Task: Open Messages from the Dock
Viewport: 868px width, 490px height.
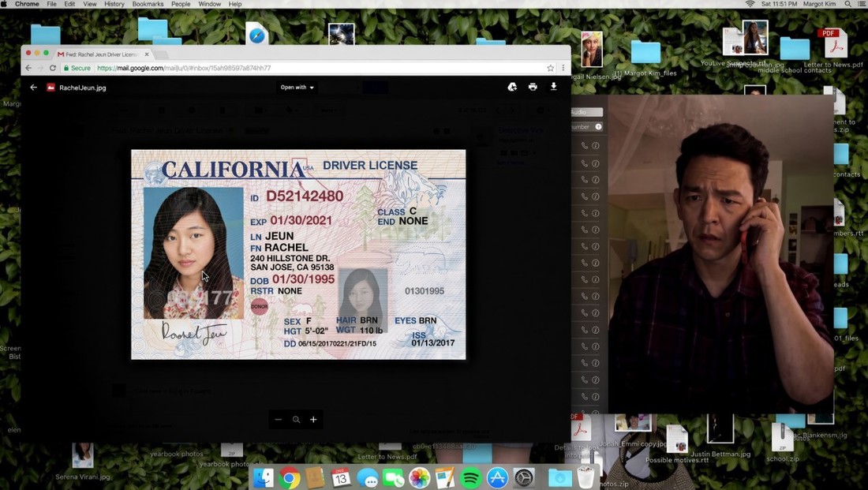Action: [367, 477]
